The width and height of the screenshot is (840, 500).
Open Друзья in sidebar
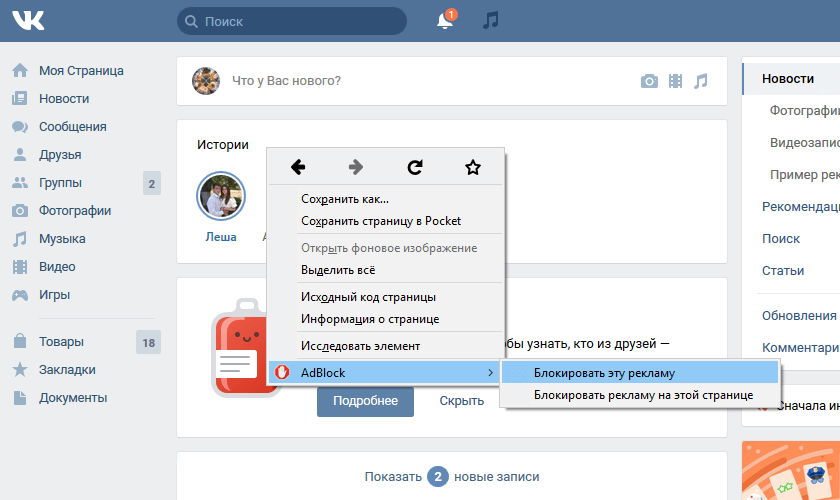(x=60, y=154)
